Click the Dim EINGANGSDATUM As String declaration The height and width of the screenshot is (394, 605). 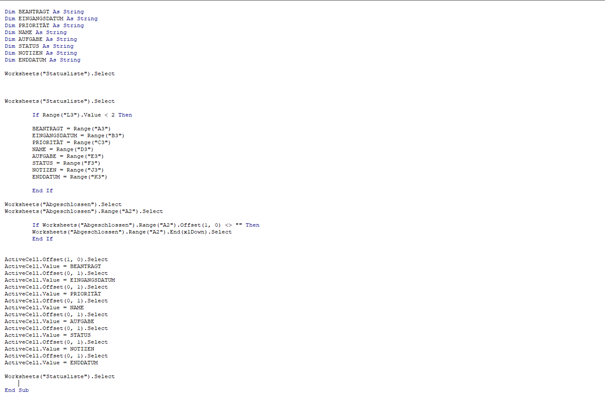point(51,19)
